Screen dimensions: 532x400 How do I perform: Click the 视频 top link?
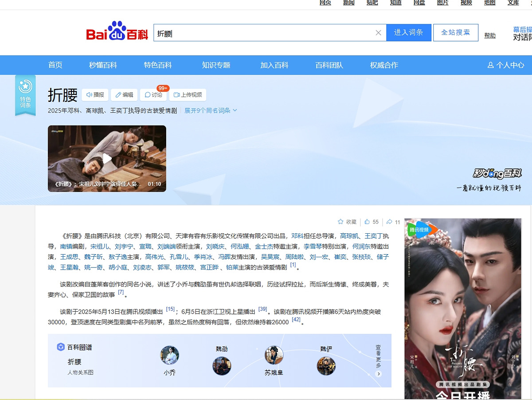pyautogui.click(x=466, y=3)
